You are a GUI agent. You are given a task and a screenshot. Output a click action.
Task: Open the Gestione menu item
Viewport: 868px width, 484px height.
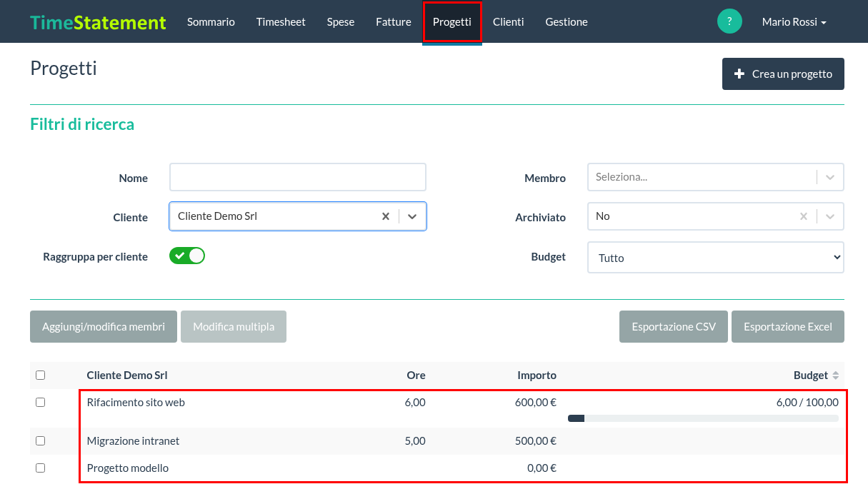click(567, 22)
